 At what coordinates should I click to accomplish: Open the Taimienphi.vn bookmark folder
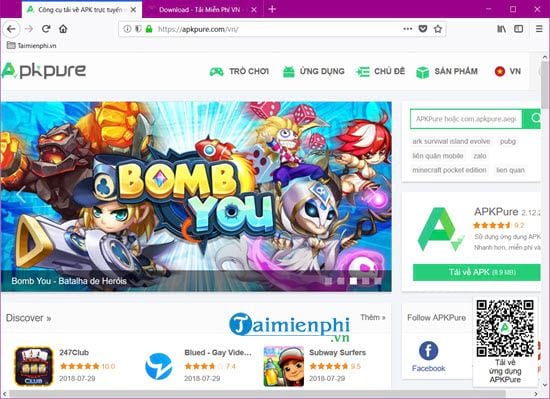pos(32,45)
